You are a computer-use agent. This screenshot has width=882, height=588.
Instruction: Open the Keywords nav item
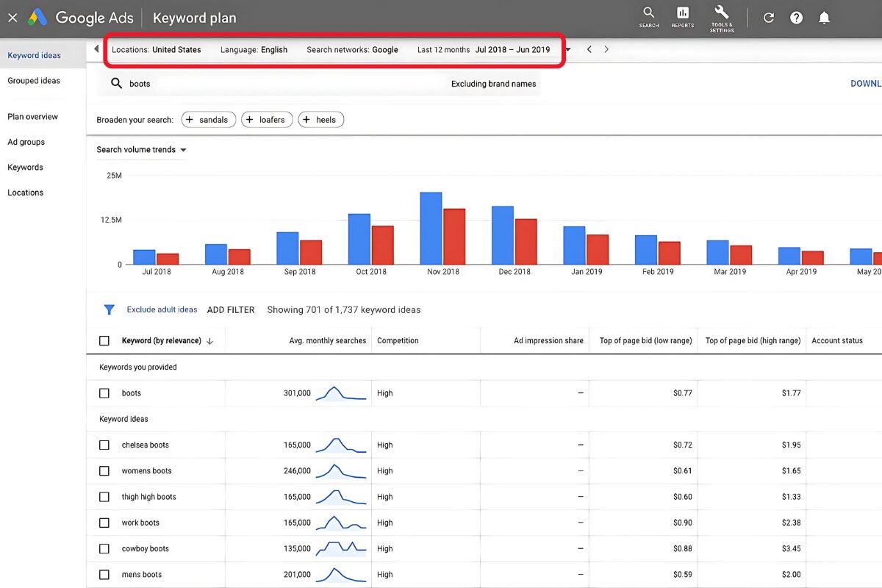click(x=26, y=168)
